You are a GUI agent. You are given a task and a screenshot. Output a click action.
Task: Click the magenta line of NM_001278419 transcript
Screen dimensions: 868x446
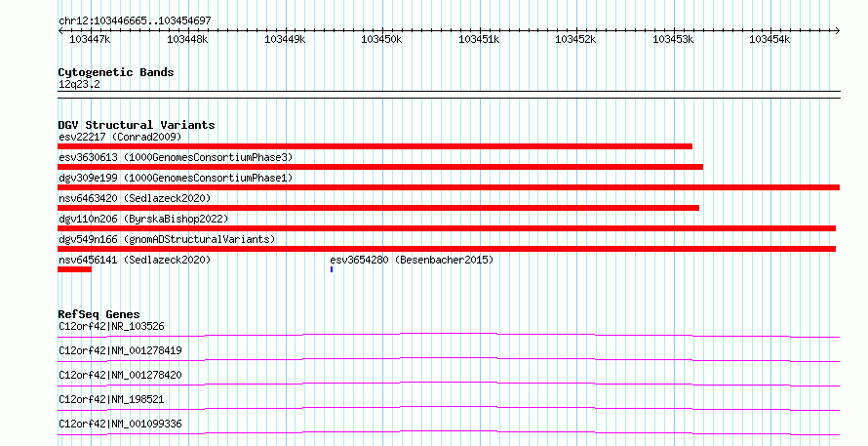point(449,359)
